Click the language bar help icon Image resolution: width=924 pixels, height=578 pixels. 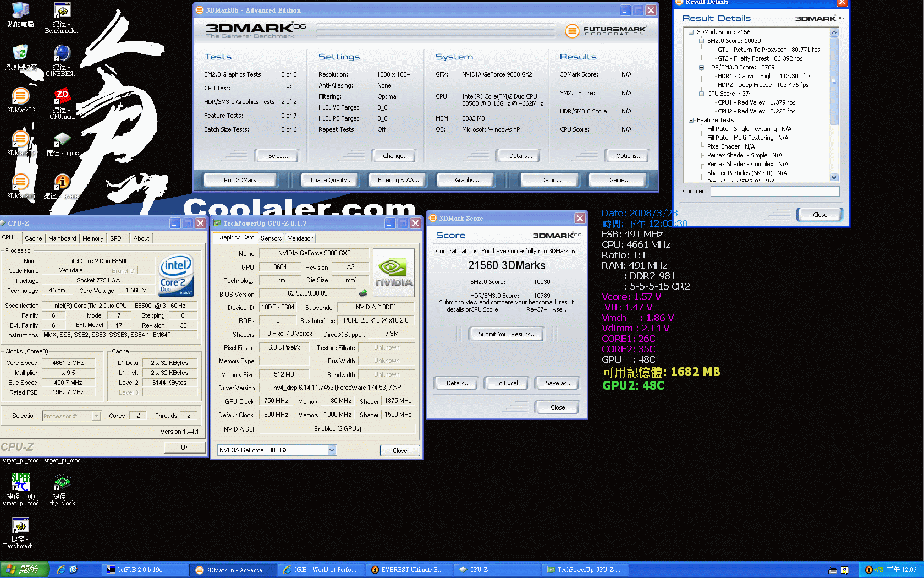click(x=845, y=570)
